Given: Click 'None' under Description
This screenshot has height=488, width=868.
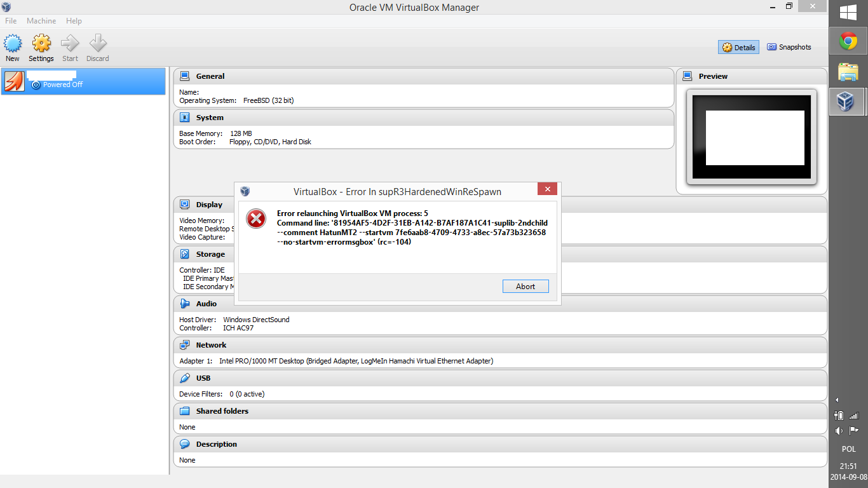Looking at the screenshot, I should click(187, 460).
